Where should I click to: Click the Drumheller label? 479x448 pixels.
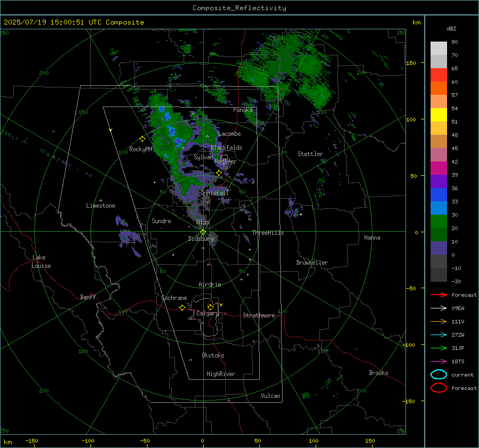point(312,263)
